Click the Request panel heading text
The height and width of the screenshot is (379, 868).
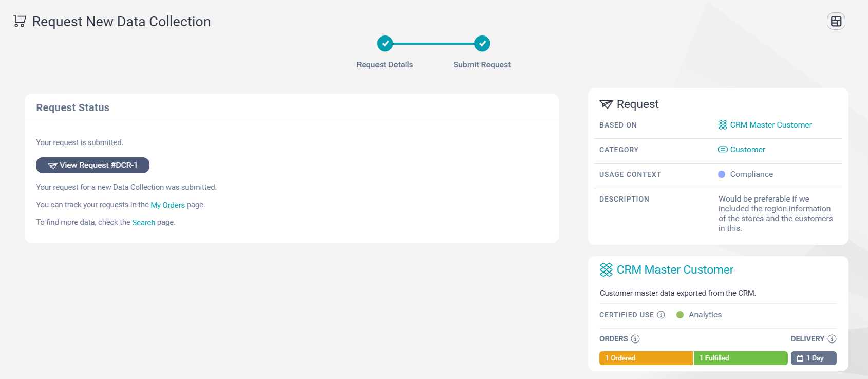[x=637, y=104]
